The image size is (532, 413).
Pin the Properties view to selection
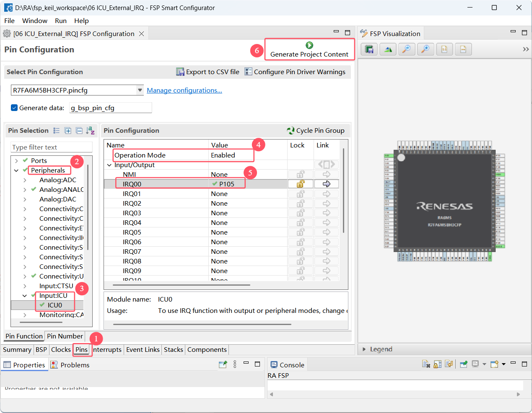pyautogui.click(x=223, y=364)
